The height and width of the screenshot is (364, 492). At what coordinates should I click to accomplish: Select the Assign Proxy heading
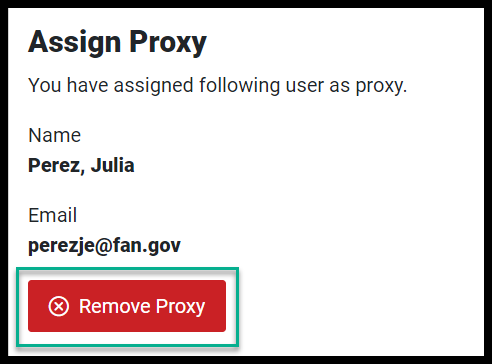click(117, 42)
